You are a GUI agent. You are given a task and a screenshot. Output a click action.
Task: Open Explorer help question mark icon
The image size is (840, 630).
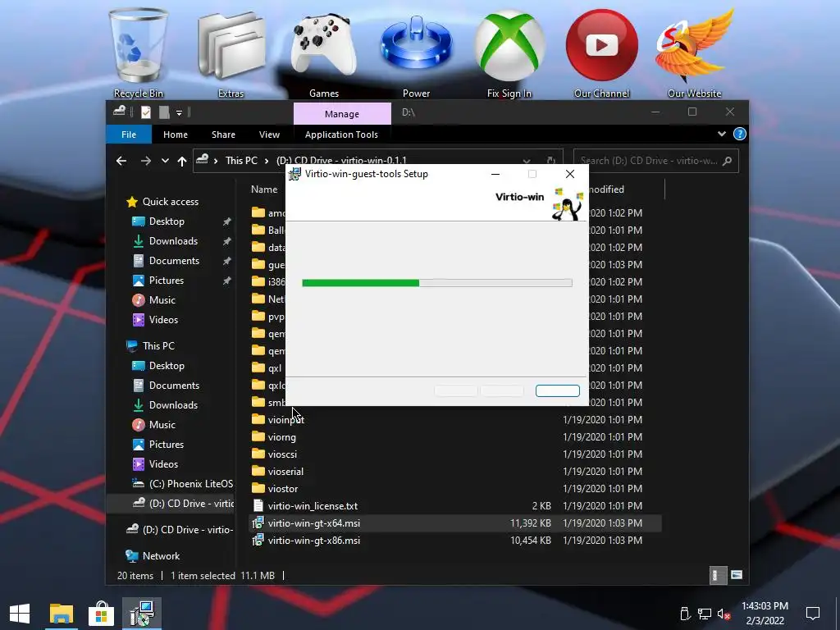point(739,134)
